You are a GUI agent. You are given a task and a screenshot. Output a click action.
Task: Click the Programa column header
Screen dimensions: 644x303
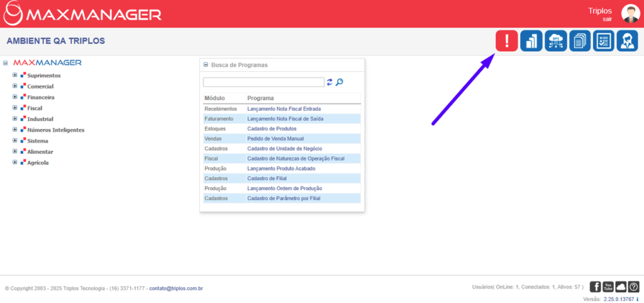[x=260, y=98]
